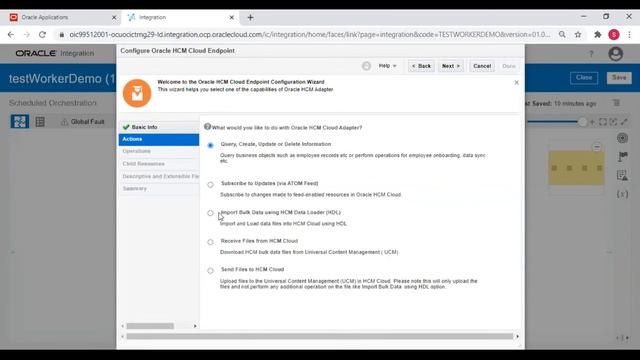Click the orange HCM adapter icon

tap(137, 93)
